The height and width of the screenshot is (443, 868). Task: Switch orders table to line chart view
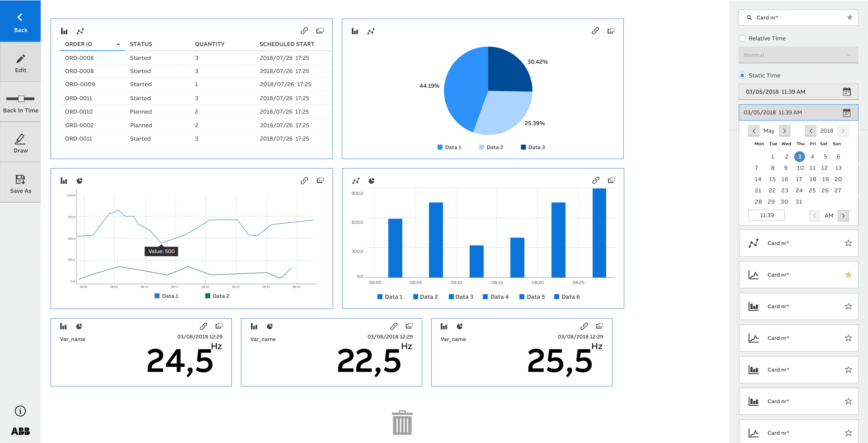(80, 31)
